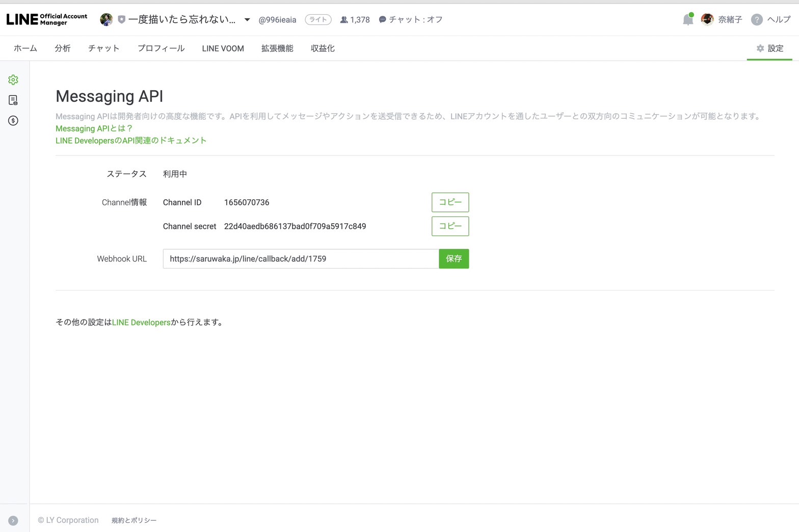
Task: Save the Webhook URL with 保存
Action: pos(454,259)
